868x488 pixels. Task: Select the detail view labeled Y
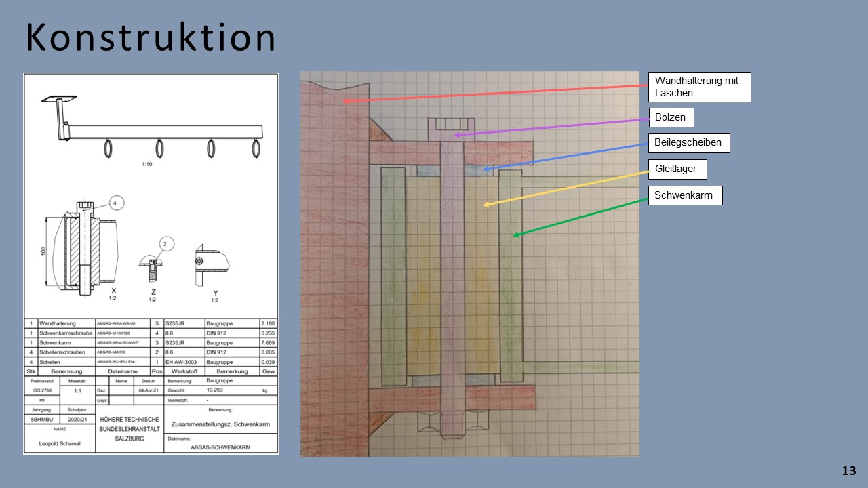point(209,261)
